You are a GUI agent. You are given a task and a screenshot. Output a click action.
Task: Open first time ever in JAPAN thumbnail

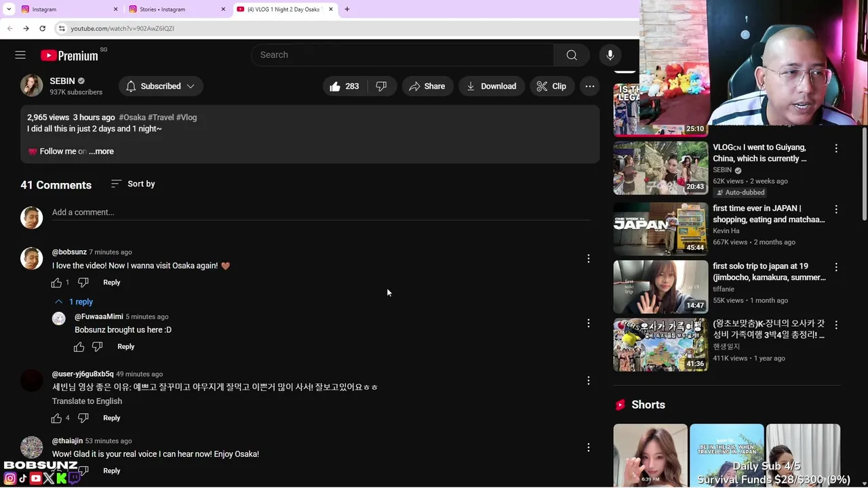point(660,229)
